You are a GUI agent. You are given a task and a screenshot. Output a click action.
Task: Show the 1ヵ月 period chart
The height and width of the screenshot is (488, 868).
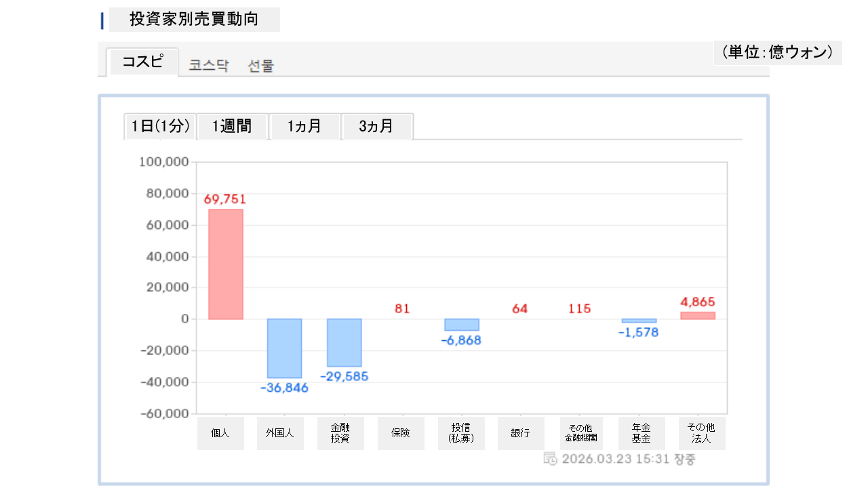[x=304, y=126]
